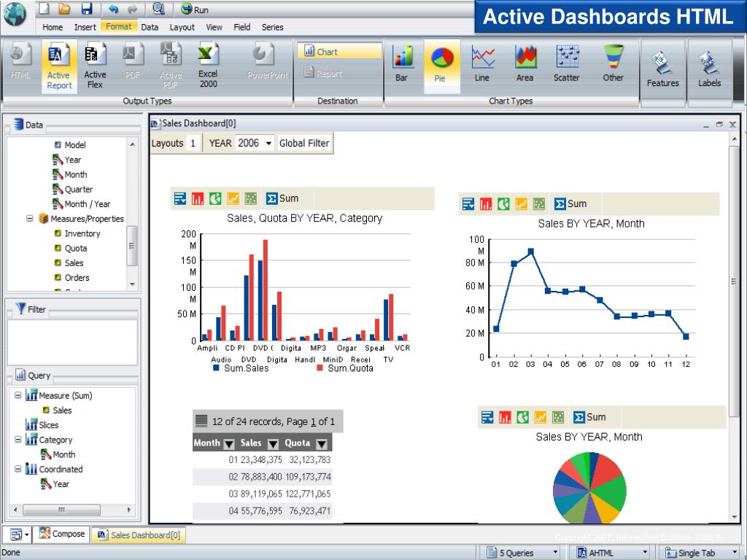Switch to the Compose tab
This screenshot has height=560, width=747.
tap(63, 534)
